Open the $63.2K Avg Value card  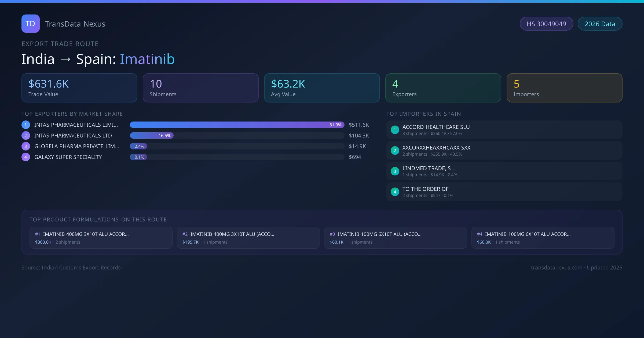pyautogui.click(x=322, y=88)
